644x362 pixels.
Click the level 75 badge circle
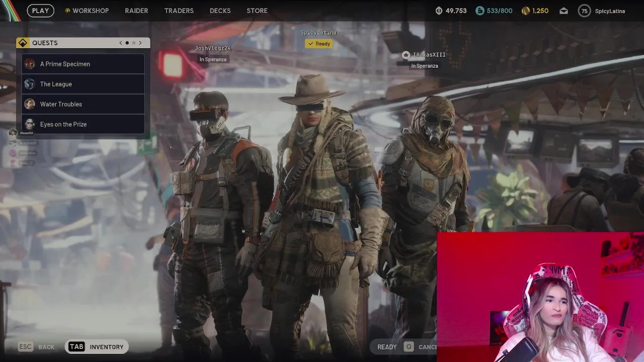584,11
